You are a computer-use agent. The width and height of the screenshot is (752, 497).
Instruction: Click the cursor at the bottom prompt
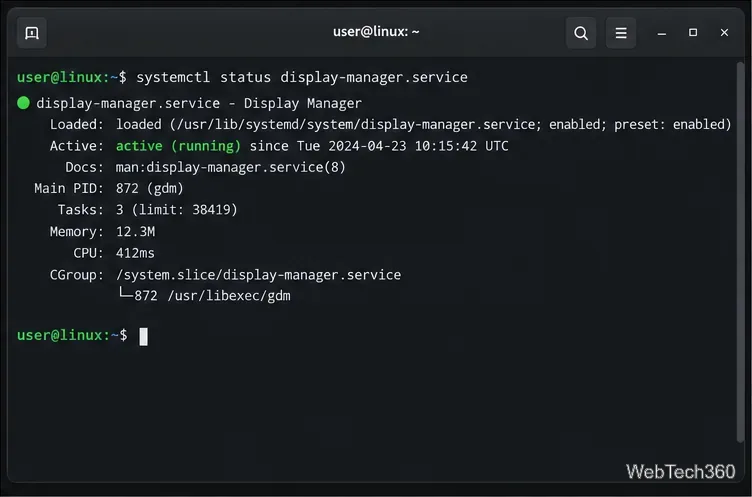143,336
